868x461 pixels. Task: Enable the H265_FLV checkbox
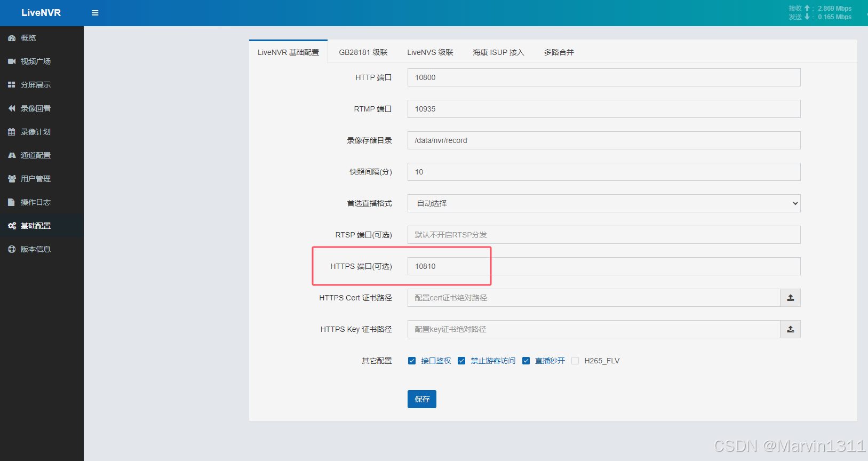[x=575, y=361]
